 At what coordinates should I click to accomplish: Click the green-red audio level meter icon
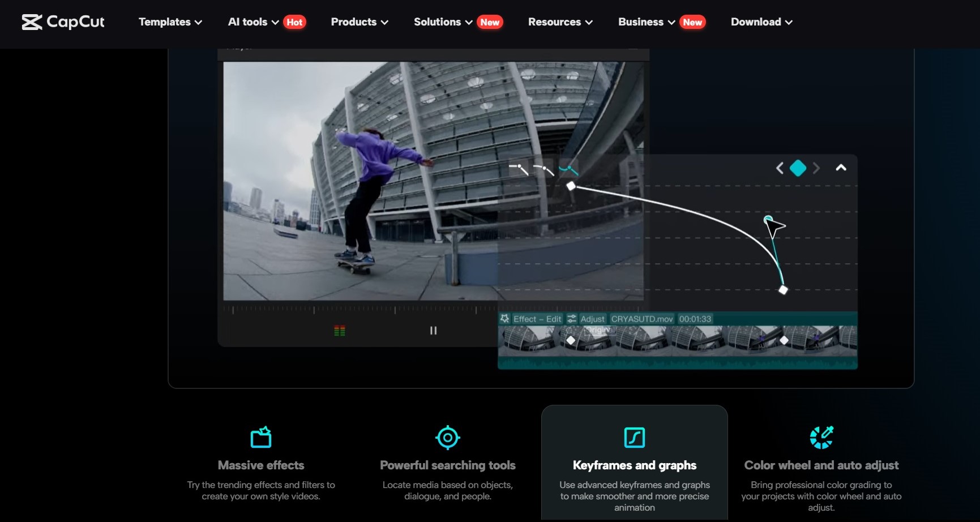pos(340,331)
